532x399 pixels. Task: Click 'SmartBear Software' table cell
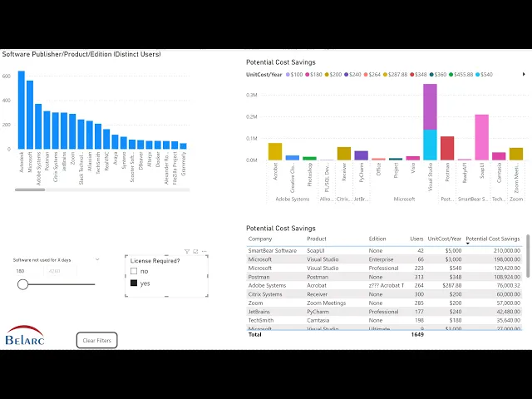point(273,251)
